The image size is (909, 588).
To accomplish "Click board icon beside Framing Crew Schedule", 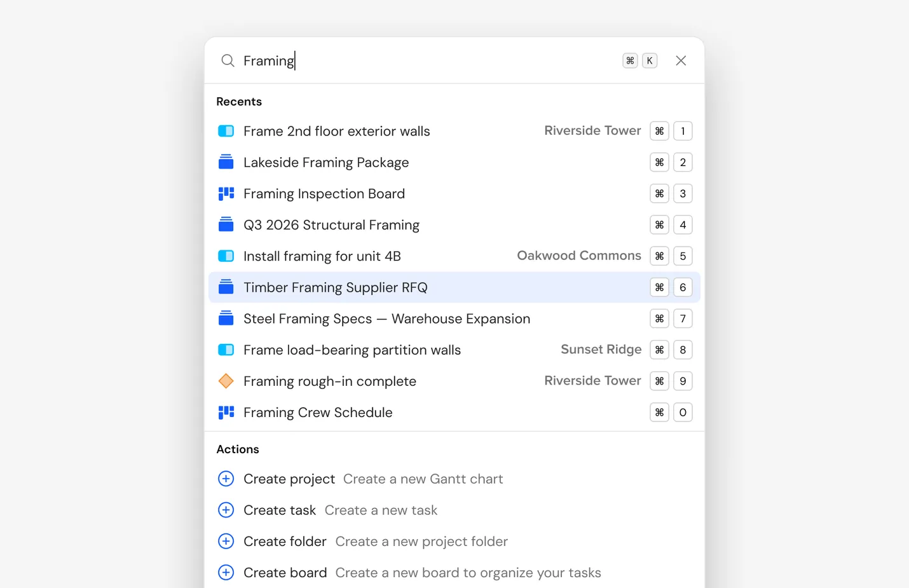I will [x=226, y=412].
